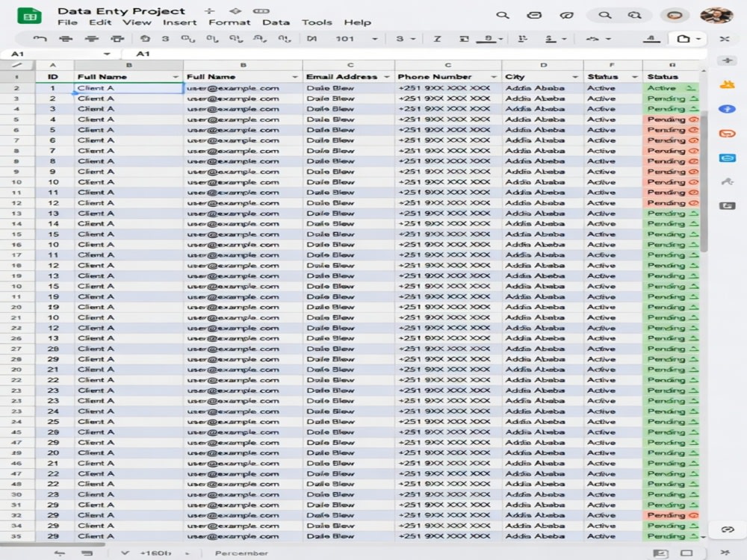Click the plus icon atop side panel
747x560 pixels.
(727, 60)
